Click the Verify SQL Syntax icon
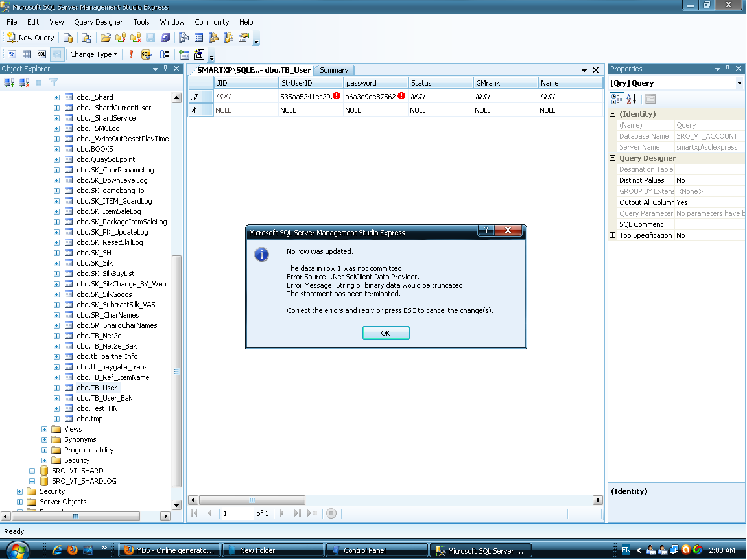Screen dimensions: 747x560 (x=146, y=54)
